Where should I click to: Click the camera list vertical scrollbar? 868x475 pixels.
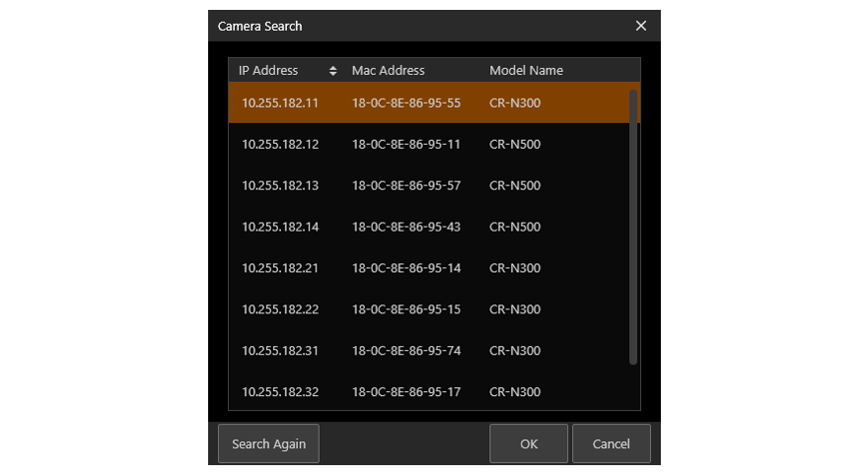coord(633,227)
